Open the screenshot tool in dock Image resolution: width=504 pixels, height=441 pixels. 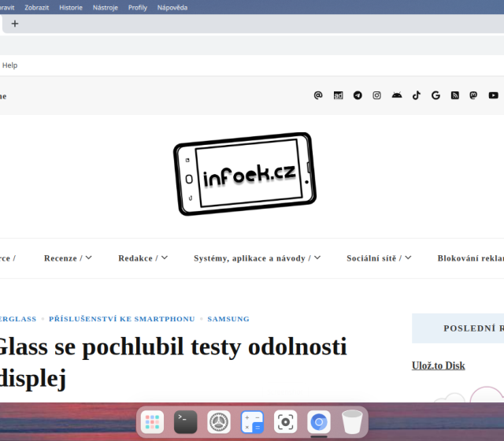coord(285,422)
